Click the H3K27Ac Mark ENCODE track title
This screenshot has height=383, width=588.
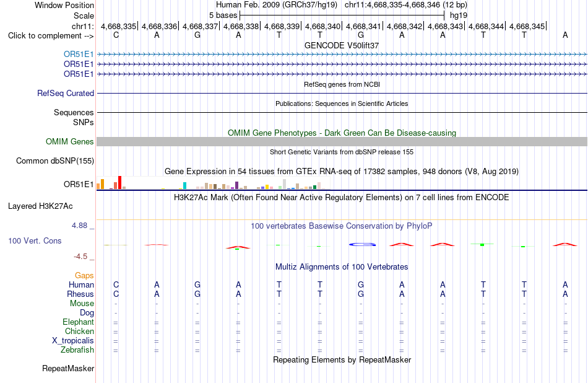(342, 198)
